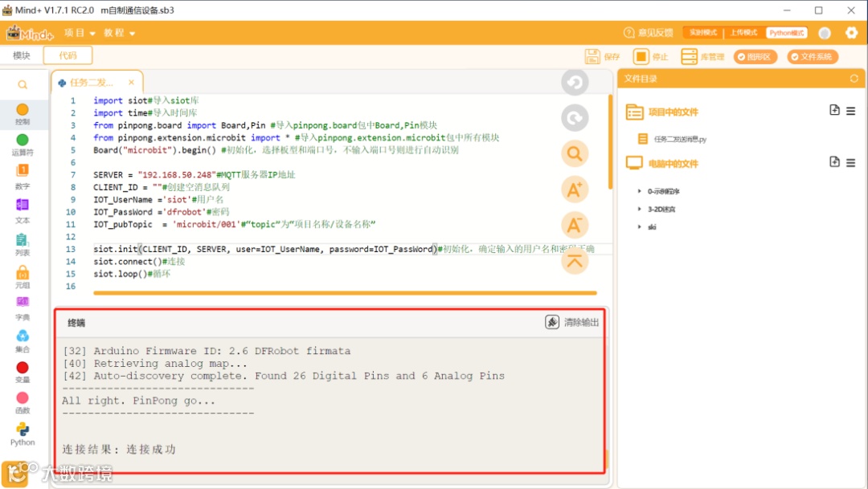
Task: Click line number 16 in editor
Action: point(70,287)
